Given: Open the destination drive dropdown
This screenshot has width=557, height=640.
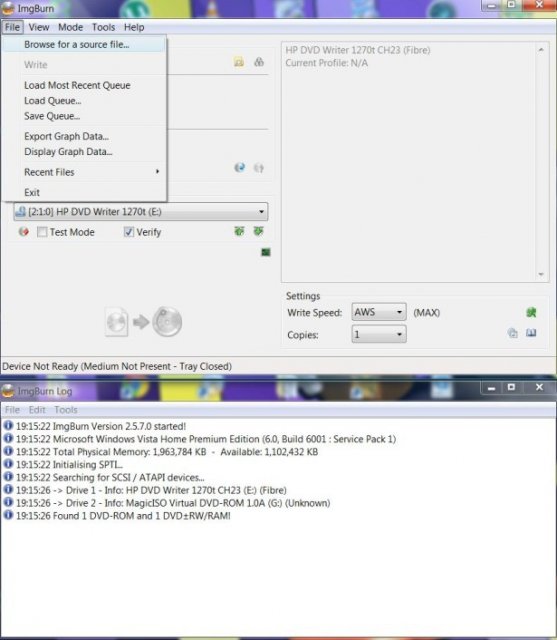Looking at the screenshot, I should point(141,212).
